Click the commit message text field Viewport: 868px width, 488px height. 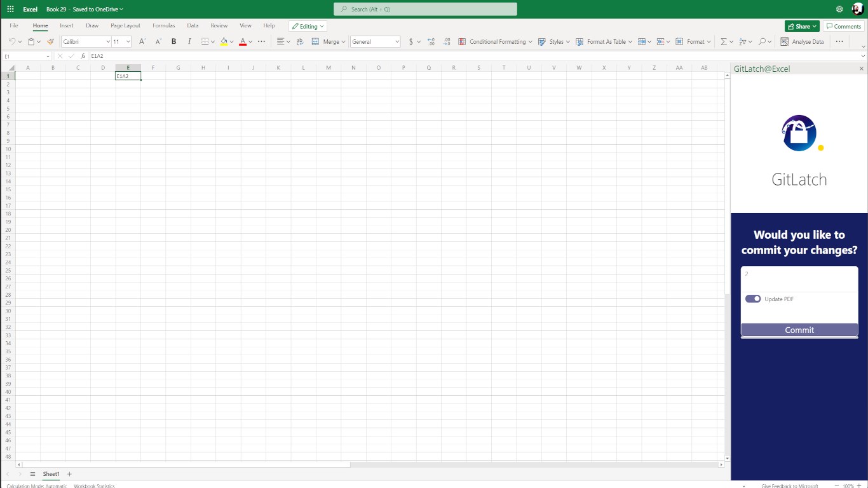(799, 280)
